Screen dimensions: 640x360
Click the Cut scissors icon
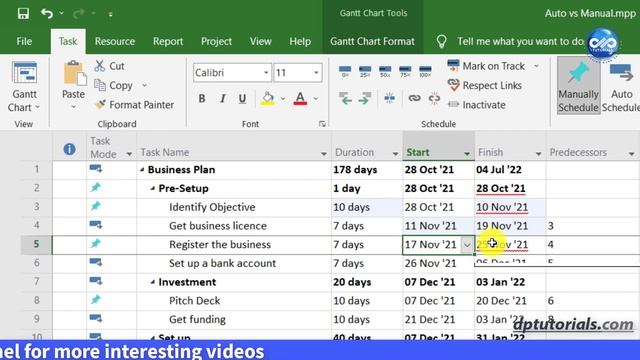click(100, 66)
